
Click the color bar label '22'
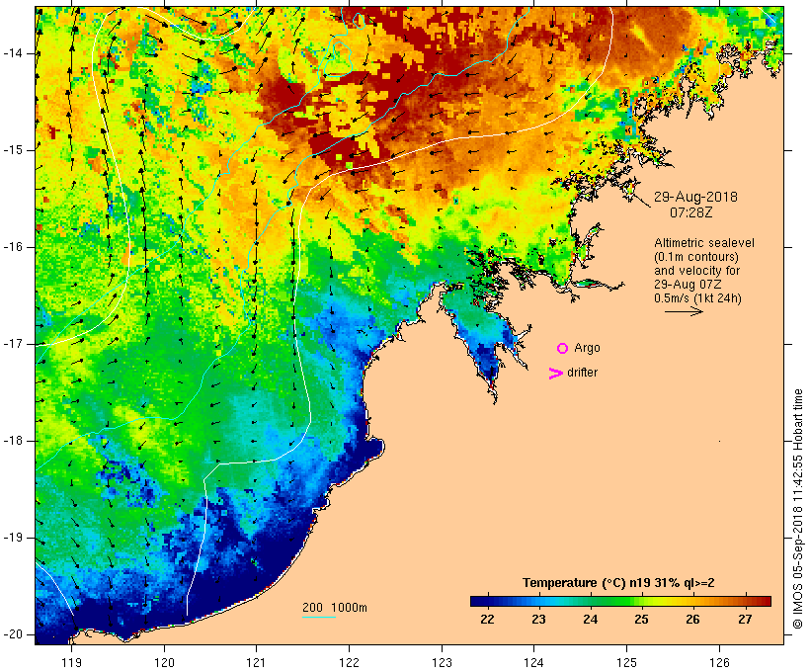487,620
